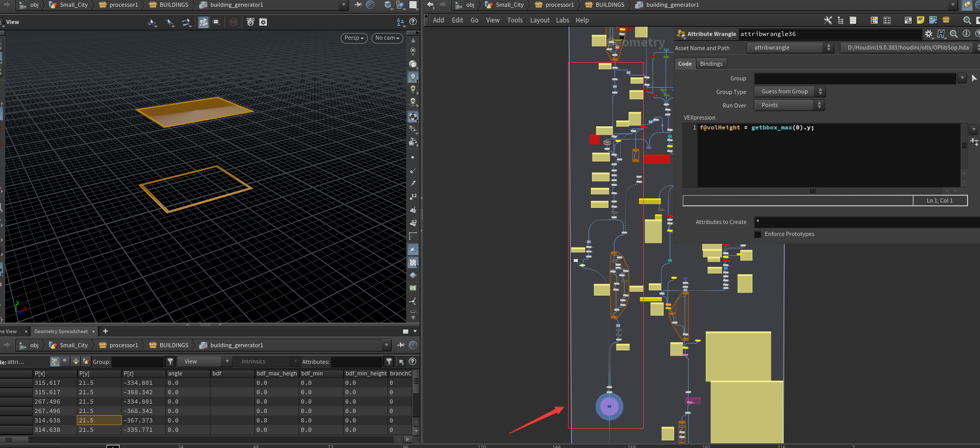Image resolution: width=980 pixels, height=448 pixels.
Task: Expand the Group Type dropdown
Action: 789,92
